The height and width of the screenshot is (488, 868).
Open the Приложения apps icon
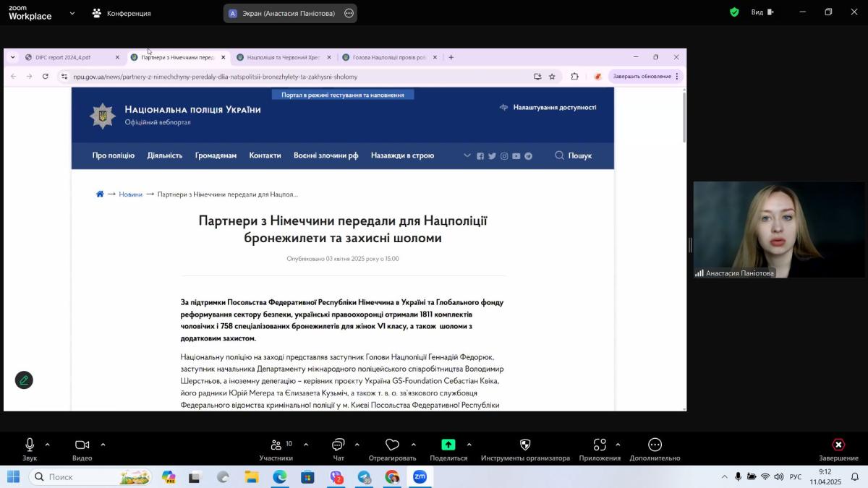click(600, 445)
